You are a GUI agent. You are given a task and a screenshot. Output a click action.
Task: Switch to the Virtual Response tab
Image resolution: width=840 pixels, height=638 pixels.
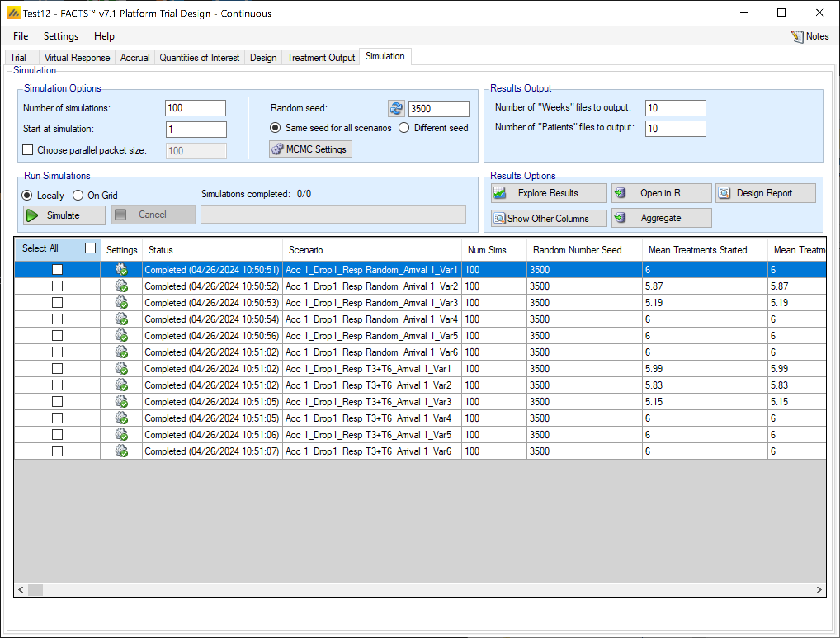pyautogui.click(x=77, y=58)
